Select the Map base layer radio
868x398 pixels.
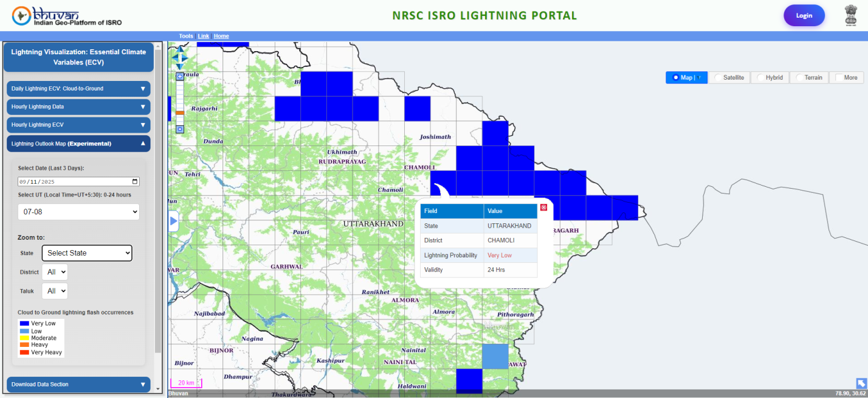click(x=676, y=77)
